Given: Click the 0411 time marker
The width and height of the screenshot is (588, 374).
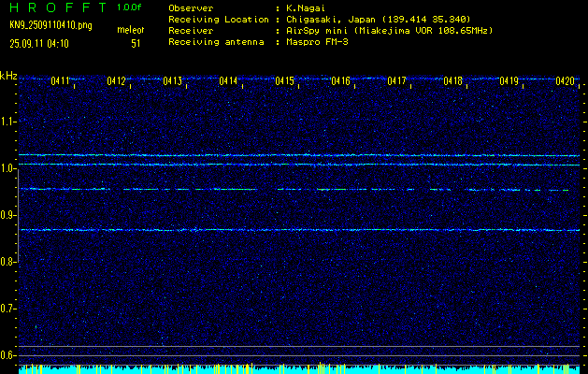Looking at the screenshot, I should tap(61, 80).
